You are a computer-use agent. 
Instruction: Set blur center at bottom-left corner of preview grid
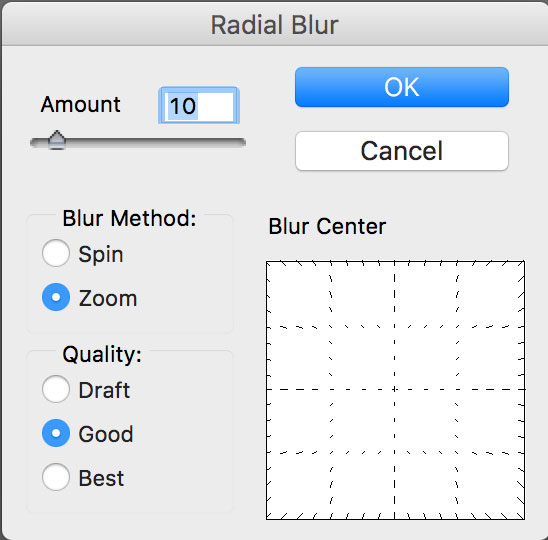(268, 518)
